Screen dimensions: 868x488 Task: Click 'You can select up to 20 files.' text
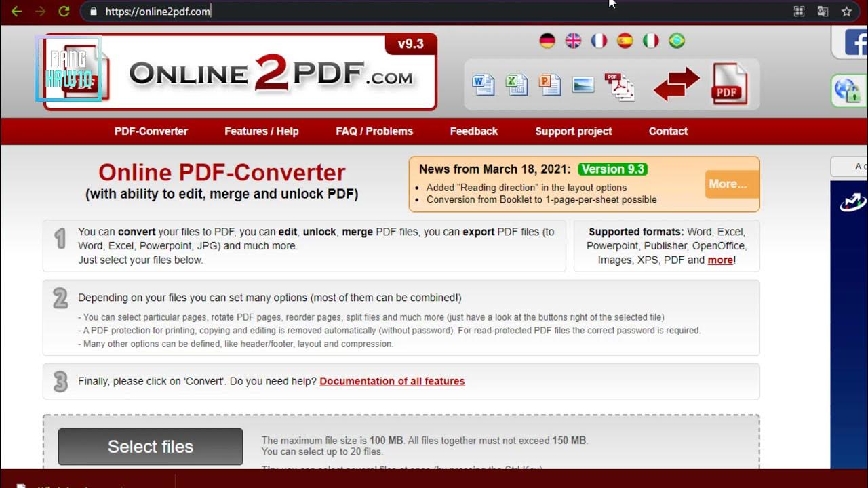click(322, 451)
